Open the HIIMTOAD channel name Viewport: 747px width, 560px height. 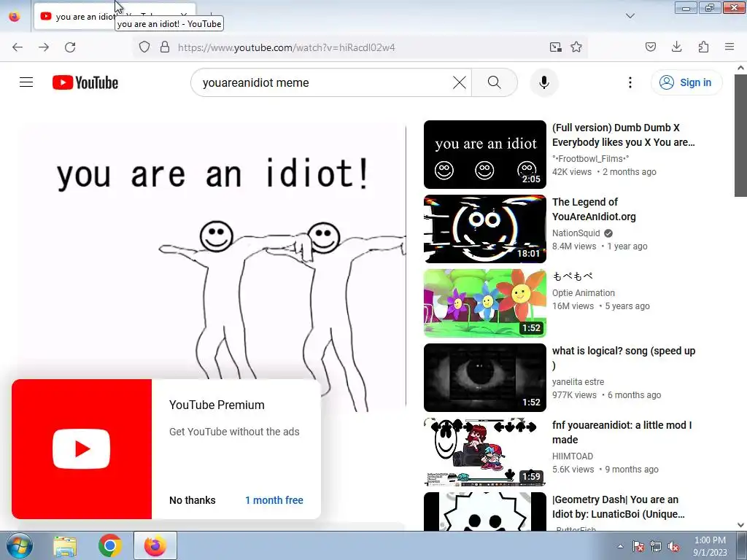coord(573,456)
